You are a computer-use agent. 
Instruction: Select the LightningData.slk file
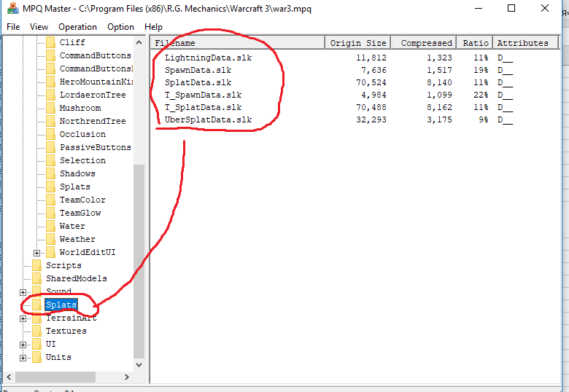point(209,58)
